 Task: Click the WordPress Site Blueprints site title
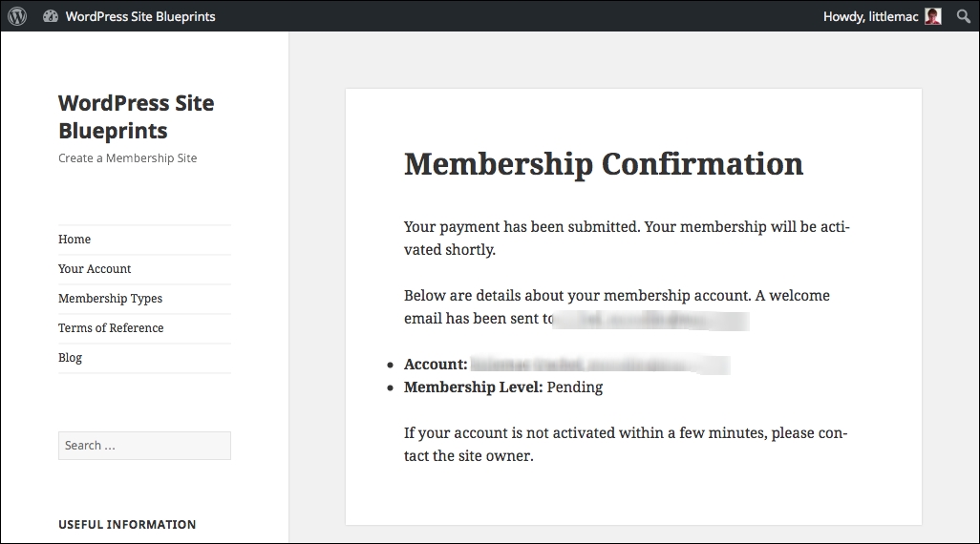click(137, 116)
